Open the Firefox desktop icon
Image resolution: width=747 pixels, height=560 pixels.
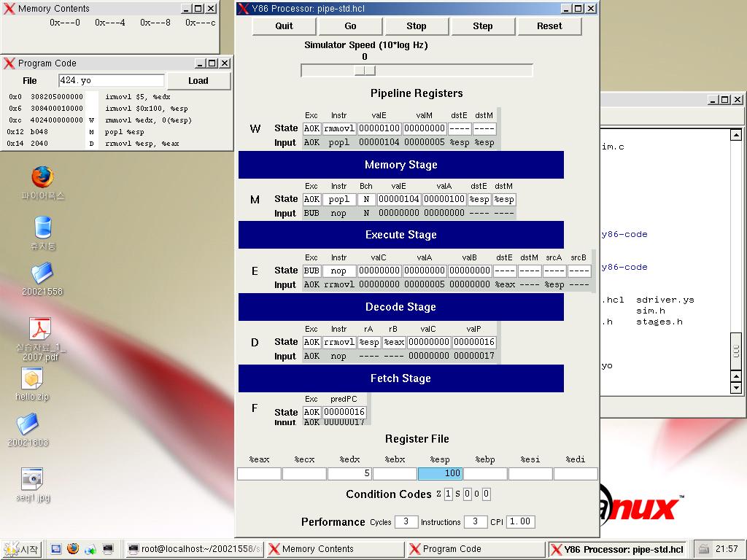click(42, 177)
